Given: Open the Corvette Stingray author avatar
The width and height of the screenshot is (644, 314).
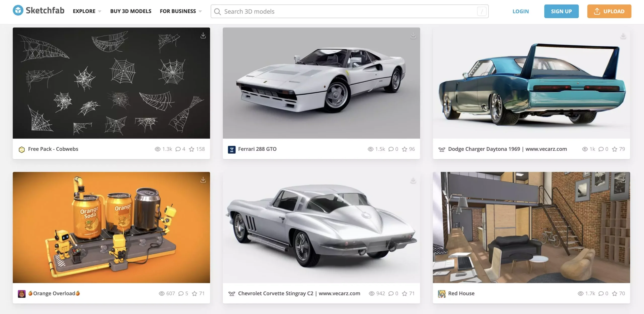Looking at the screenshot, I should [x=232, y=294].
